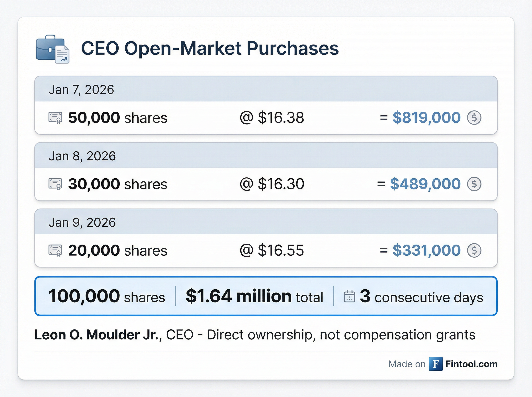Screen dimensions: 532x397
Task: Click certificate icon next to 20,000 shares
Action: (55, 250)
